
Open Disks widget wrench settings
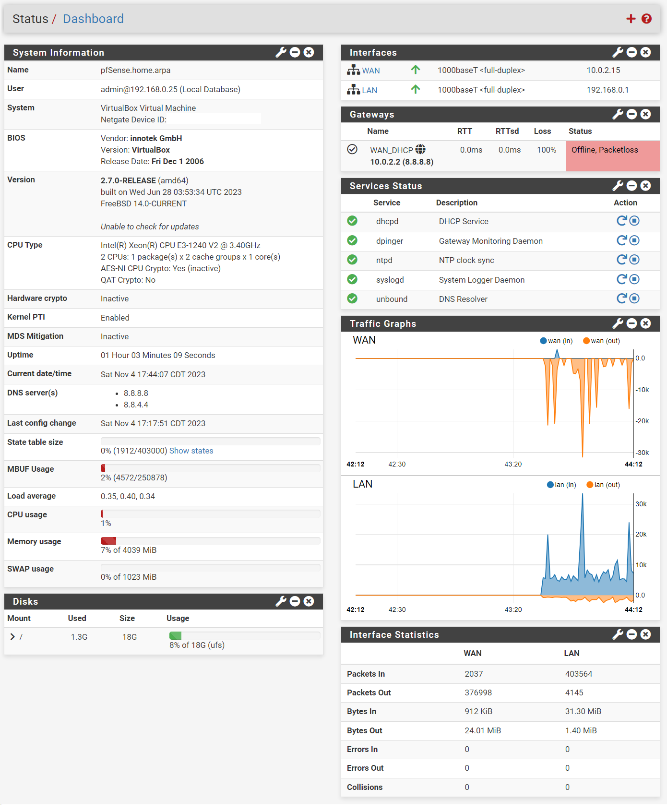click(281, 601)
